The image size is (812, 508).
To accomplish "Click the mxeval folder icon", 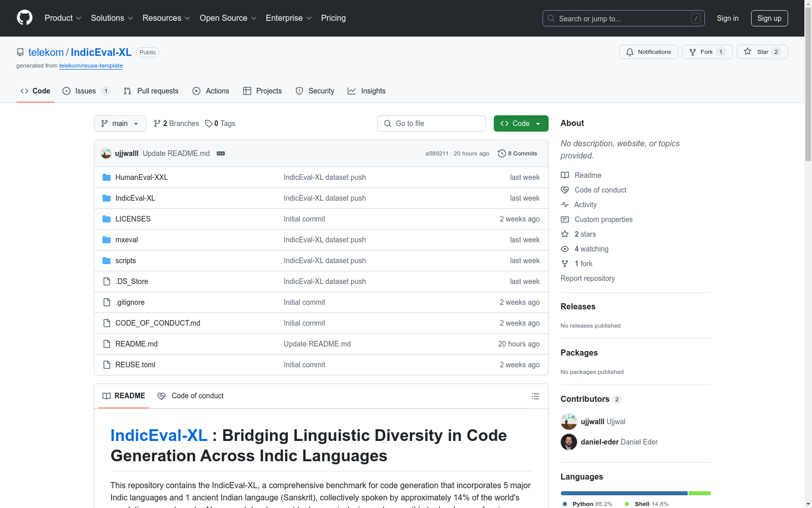I will click(x=107, y=240).
